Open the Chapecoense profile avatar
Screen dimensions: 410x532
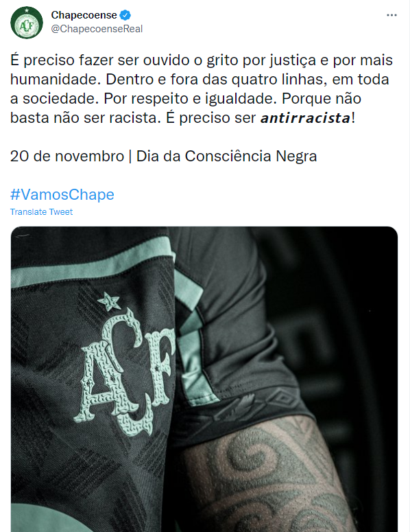(27, 23)
